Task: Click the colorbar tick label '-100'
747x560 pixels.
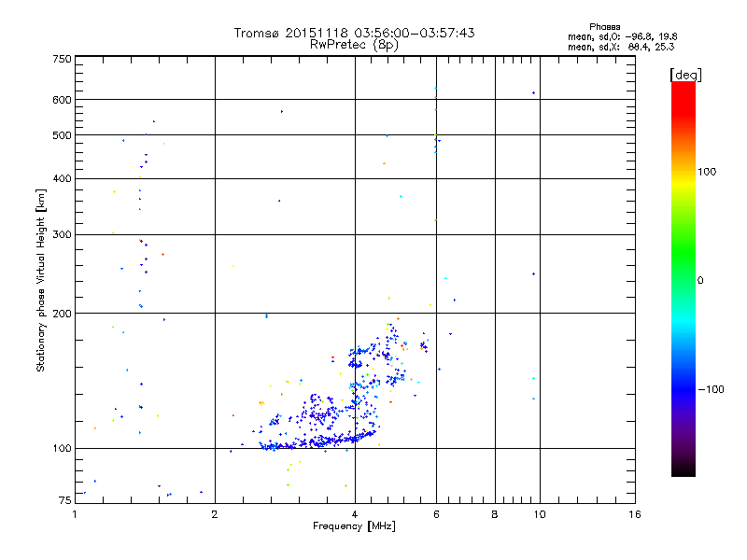Action: pos(711,389)
